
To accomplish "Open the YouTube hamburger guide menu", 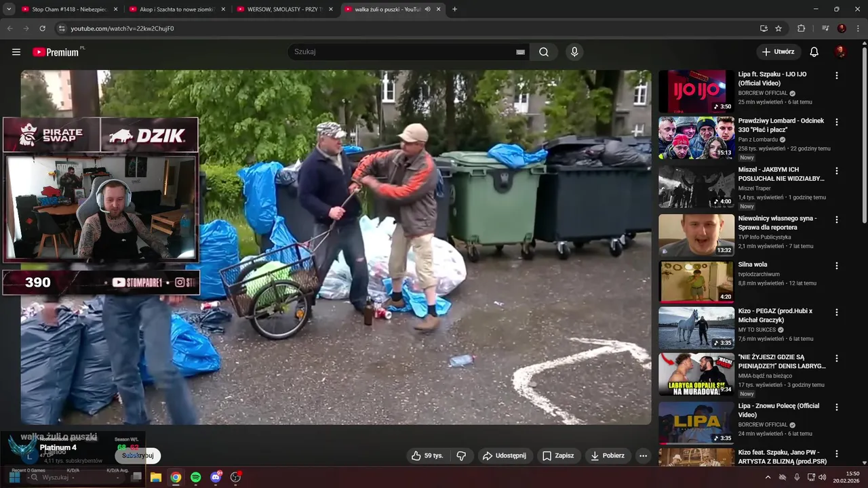I will pos(16,52).
